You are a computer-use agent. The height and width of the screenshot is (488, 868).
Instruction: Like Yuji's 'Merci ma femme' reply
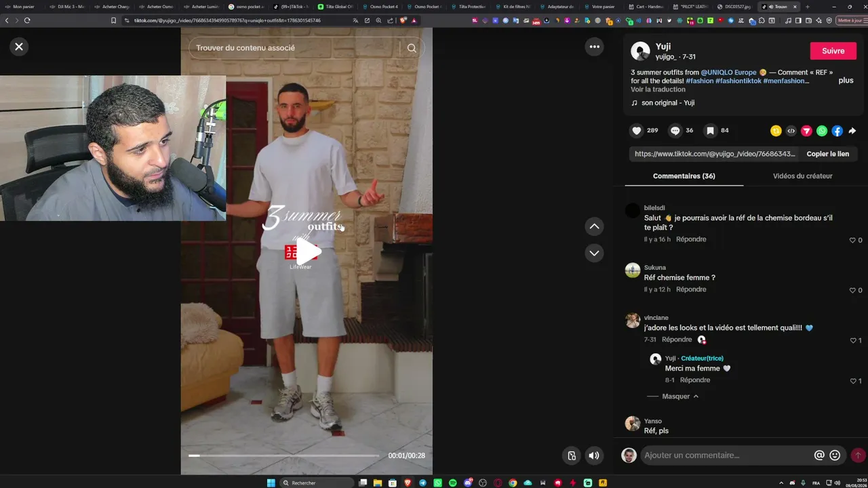(853, 381)
